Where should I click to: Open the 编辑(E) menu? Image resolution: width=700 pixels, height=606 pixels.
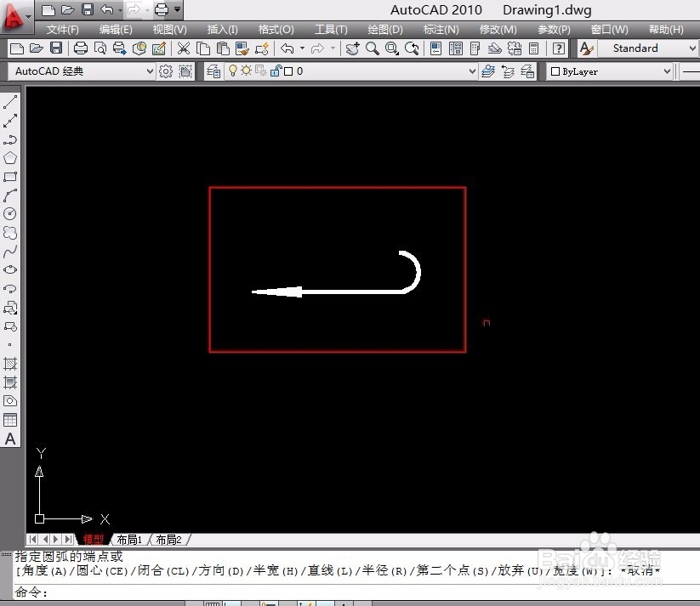point(116,30)
